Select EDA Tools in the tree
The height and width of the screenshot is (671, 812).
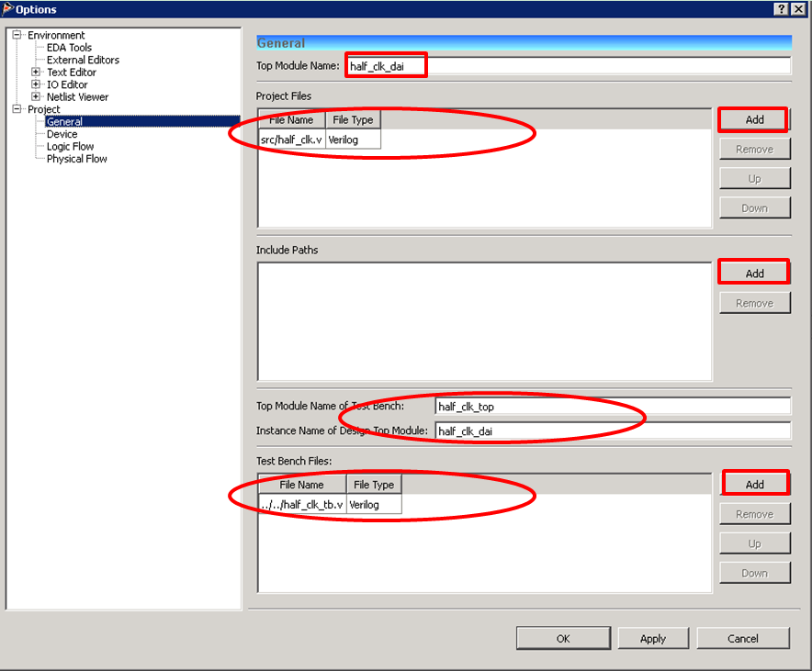tap(69, 48)
